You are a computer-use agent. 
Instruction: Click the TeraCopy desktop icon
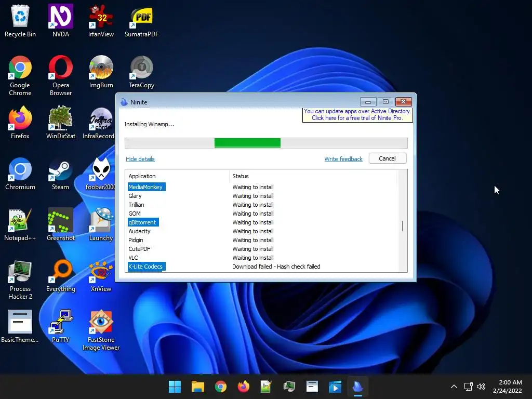[141, 72]
